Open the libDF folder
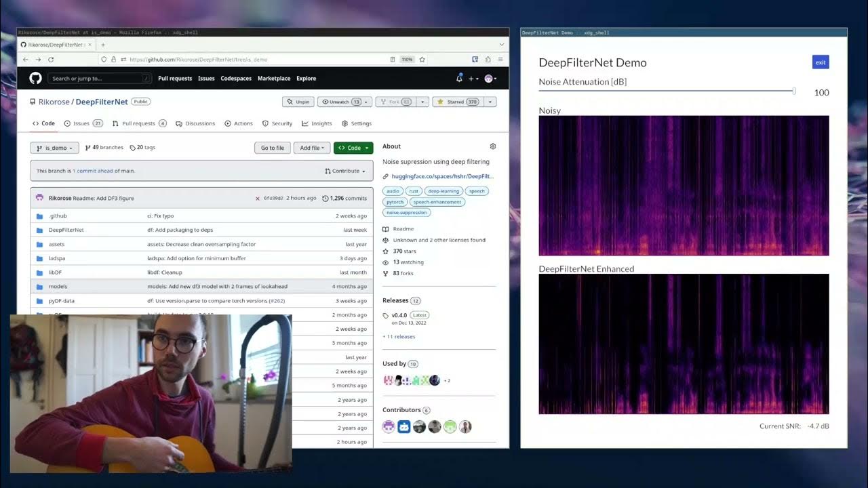This screenshot has width=868, height=488. (56, 272)
